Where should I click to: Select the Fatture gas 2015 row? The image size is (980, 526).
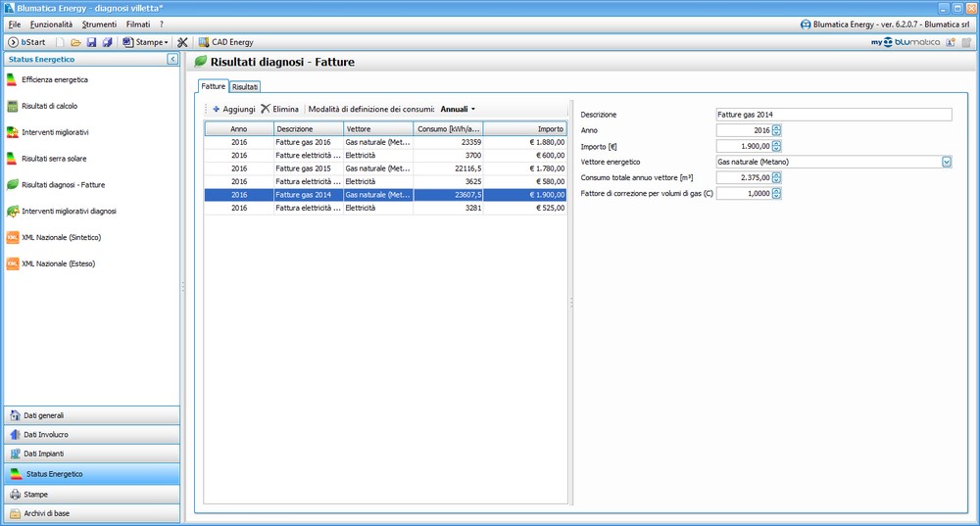(385, 168)
